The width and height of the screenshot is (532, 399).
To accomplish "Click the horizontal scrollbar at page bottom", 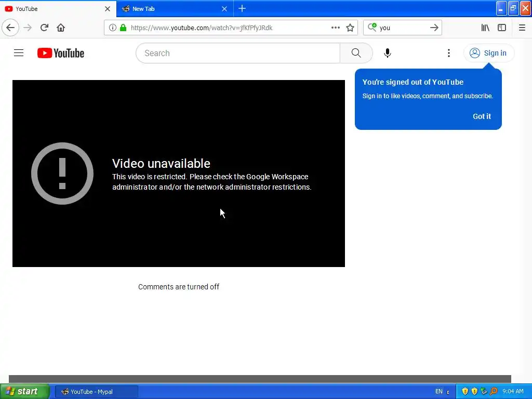I will click(x=260, y=379).
